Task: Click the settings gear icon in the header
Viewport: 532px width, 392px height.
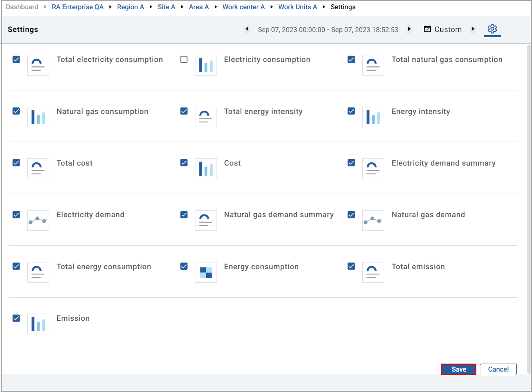Action: click(x=492, y=29)
